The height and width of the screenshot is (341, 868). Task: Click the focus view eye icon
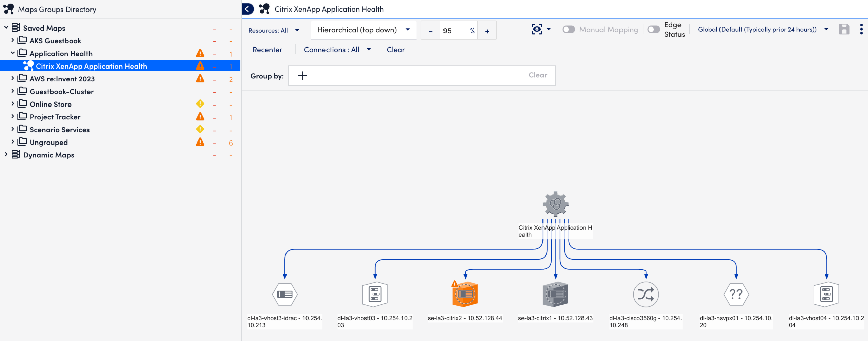point(537,30)
